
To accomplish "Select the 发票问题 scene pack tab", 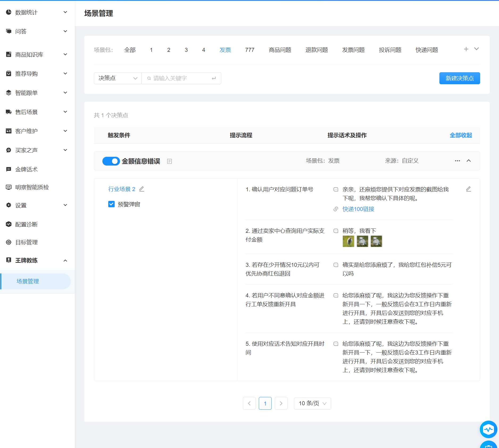I will pyautogui.click(x=353, y=50).
